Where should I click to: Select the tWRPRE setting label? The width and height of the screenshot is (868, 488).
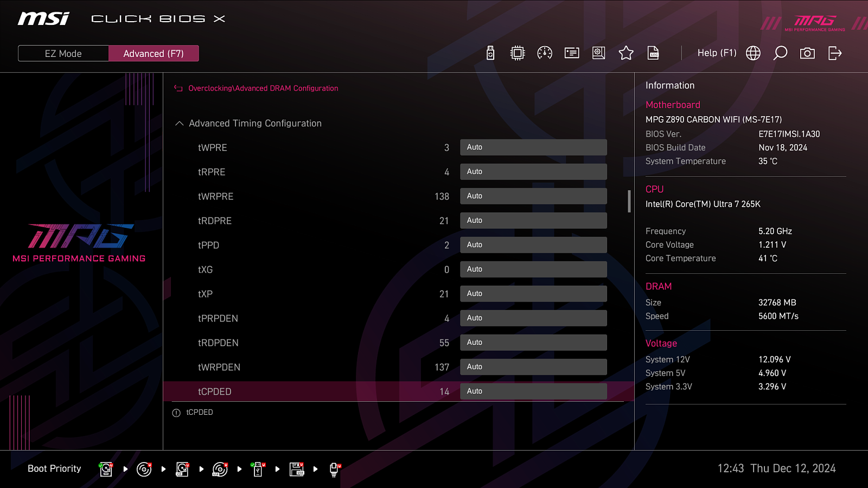click(x=216, y=196)
